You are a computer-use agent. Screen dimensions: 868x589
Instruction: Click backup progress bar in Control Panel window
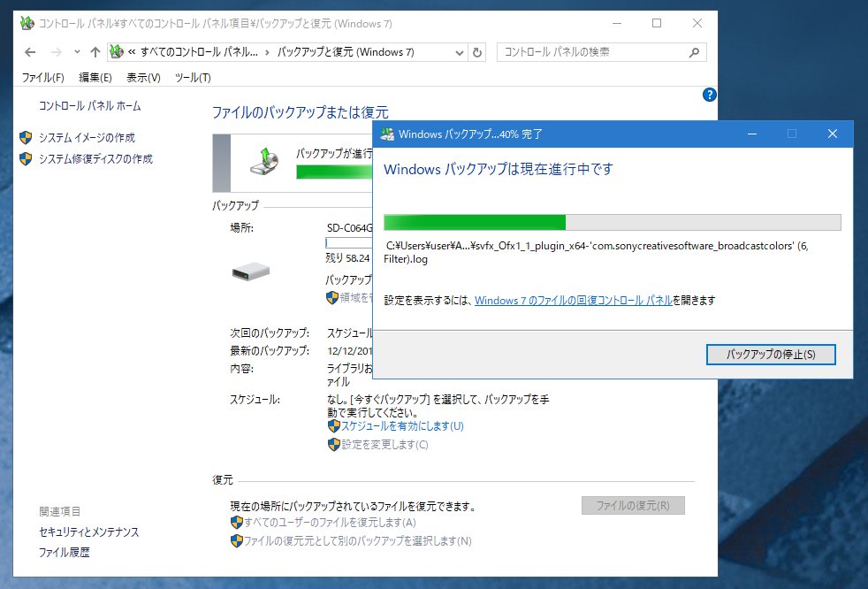click(x=334, y=172)
